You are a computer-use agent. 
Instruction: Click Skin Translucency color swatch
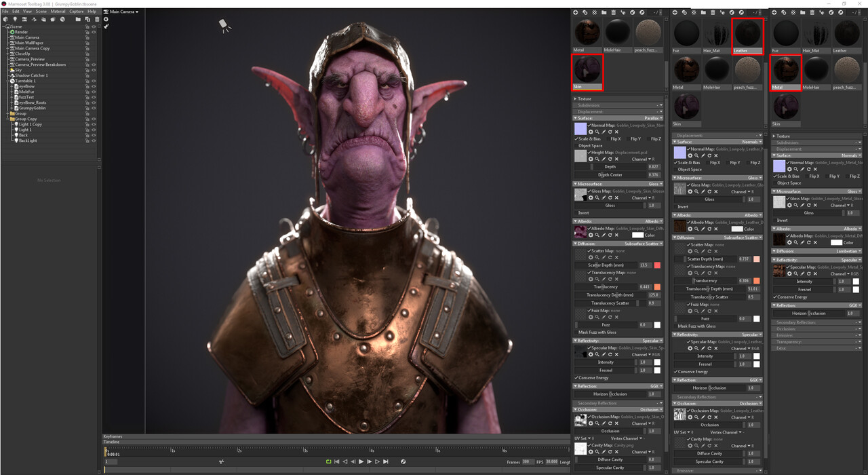pyautogui.click(x=657, y=287)
